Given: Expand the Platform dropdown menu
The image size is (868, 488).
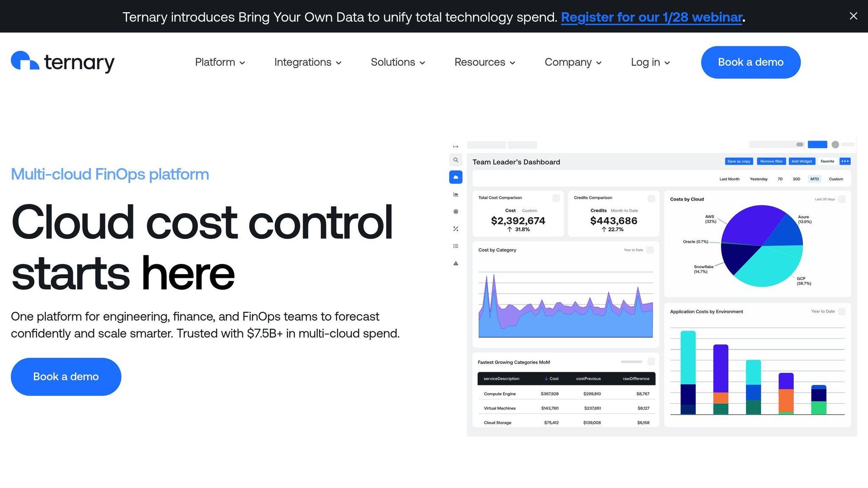Looking at the screenshot, I should click(x=220, y=62).
